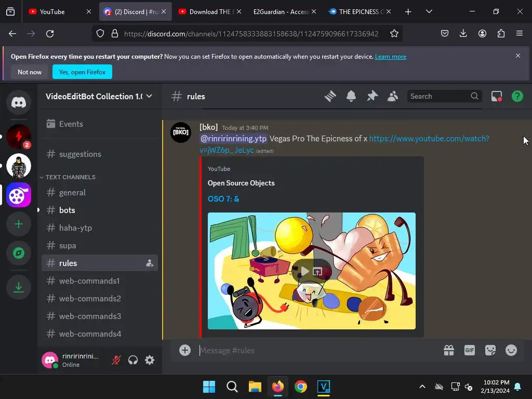Open the web-commands3 channel
Viewport: 532px width, 399px height.
pyautogui.click(x=100, y=316)
